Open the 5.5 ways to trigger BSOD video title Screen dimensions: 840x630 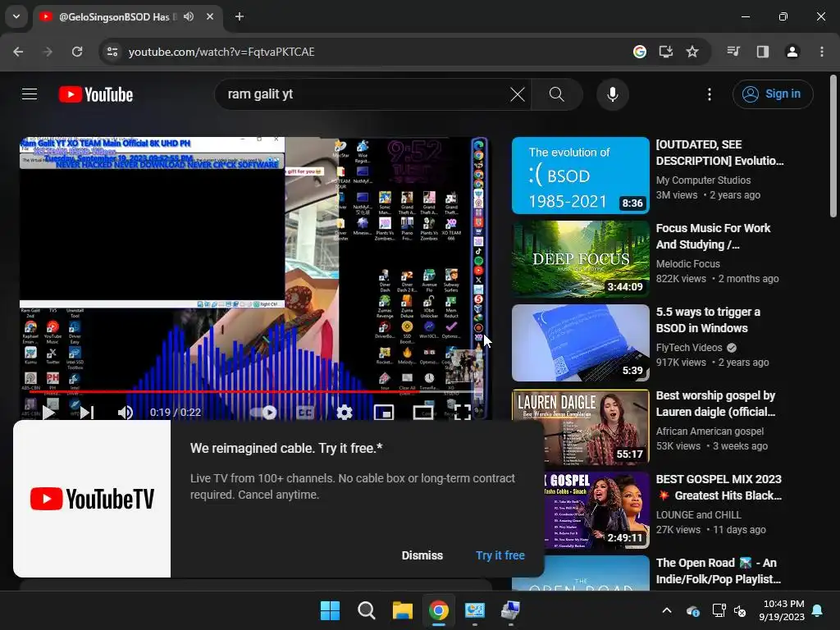(x=708, y=320)
